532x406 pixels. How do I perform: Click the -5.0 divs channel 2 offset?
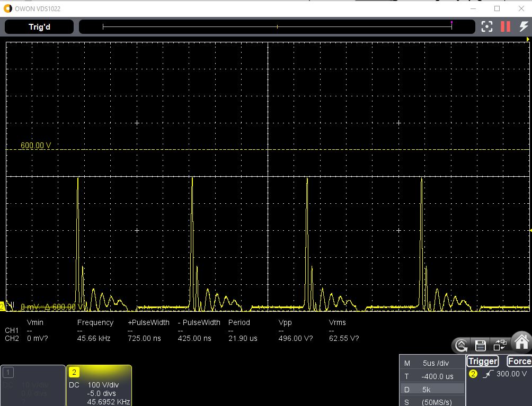pyautogui.click(x=101, y=393)
